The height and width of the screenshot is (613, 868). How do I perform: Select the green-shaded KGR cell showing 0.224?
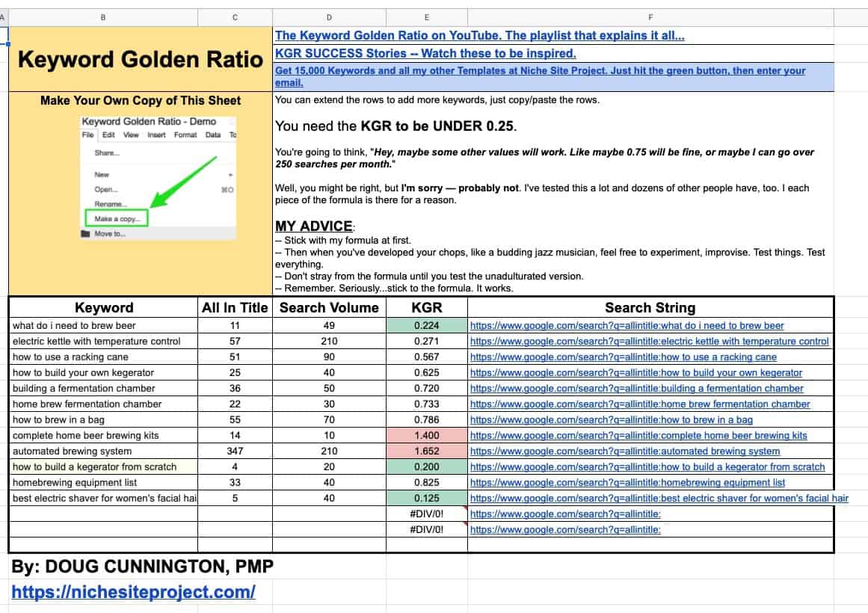[x=426, y=325]
